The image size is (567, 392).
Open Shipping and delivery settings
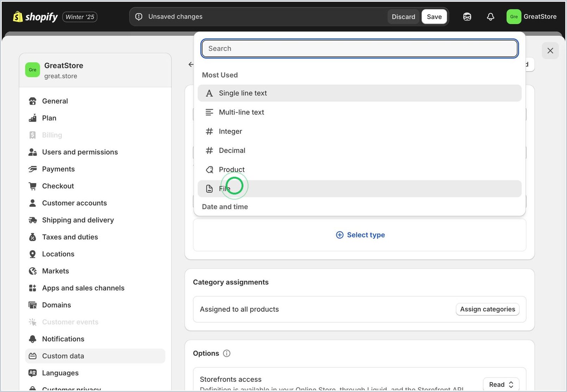pos(95,220)
